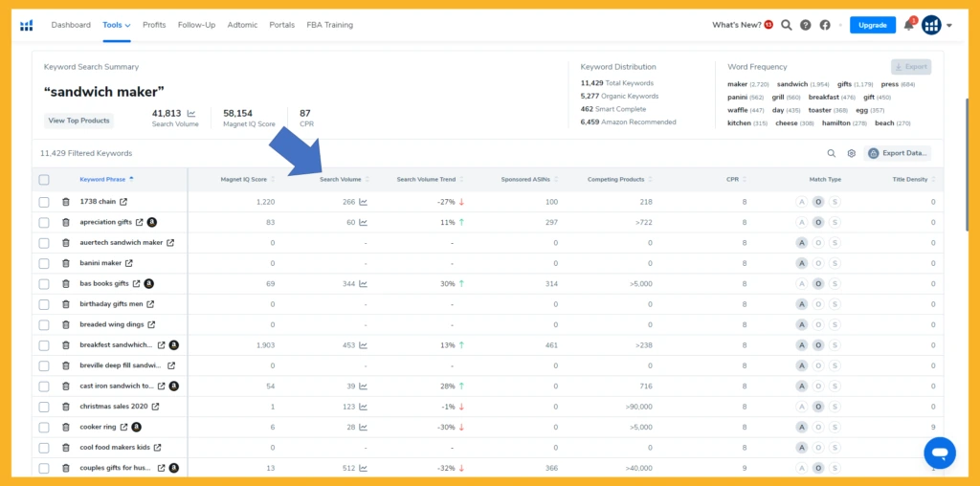Open 'banini maker' external link icon
980x486 pixels.
tap(129, 263)
